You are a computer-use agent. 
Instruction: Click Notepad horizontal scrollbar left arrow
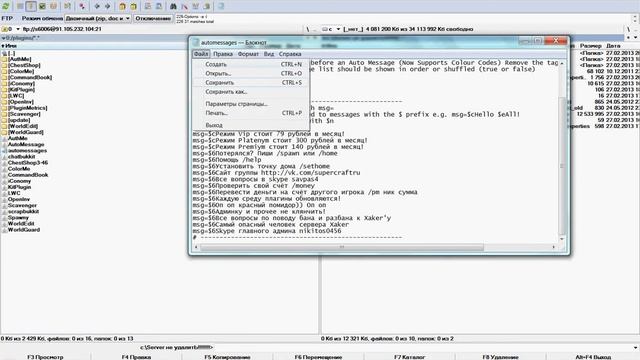(196, 247)
